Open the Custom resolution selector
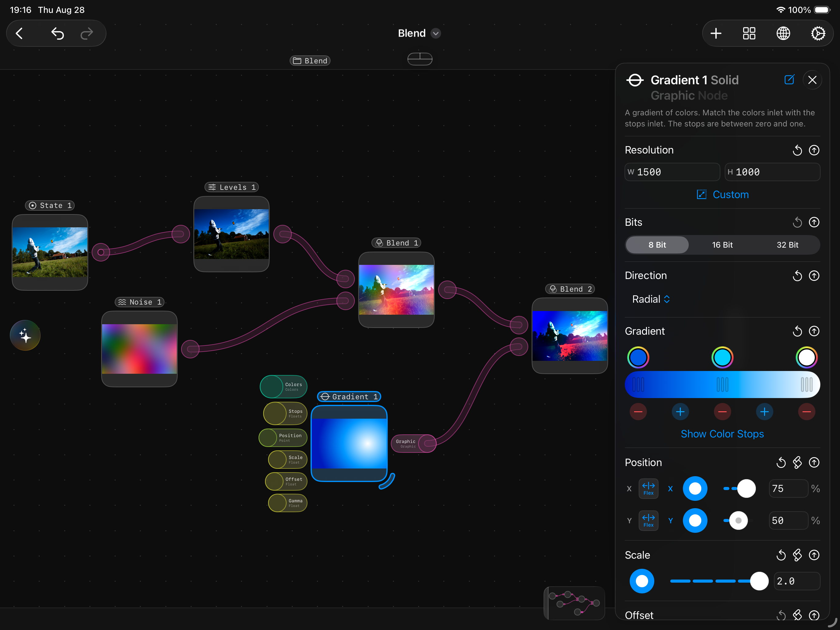840x630 pixels. [722, 194]
